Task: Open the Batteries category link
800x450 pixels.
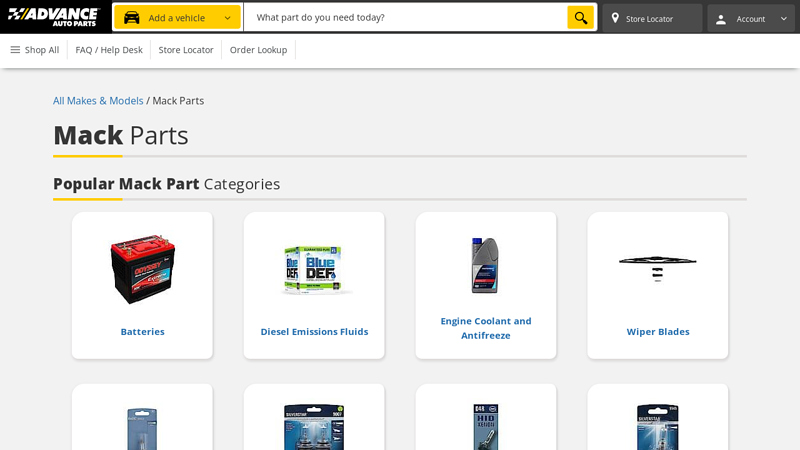Action: (142, 332)
